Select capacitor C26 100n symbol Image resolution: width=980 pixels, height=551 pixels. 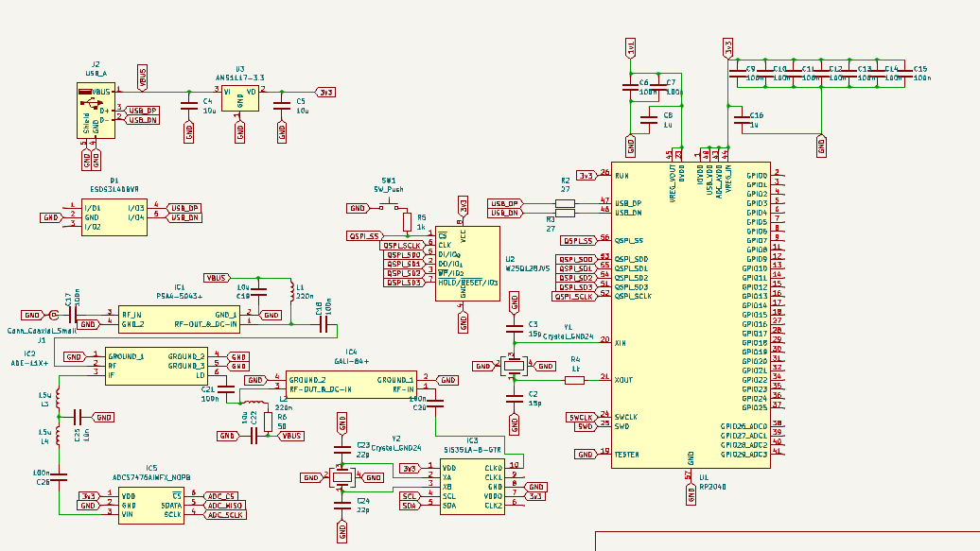point(58,476)
